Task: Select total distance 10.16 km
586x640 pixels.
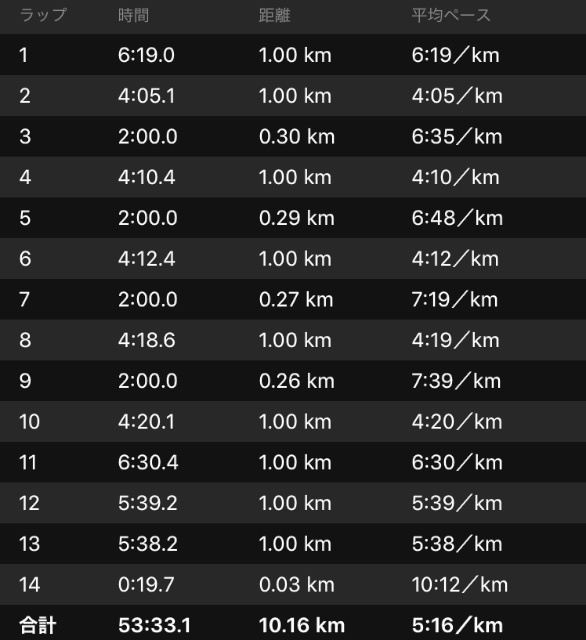Action: coord(302,625)
